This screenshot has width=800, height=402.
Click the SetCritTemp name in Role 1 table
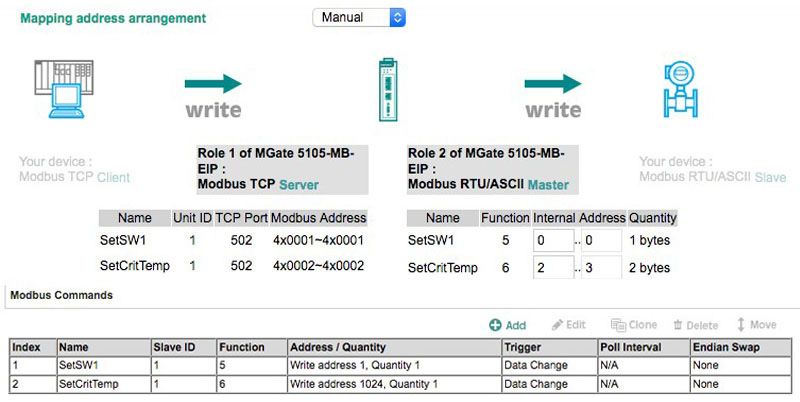pyautogui.click(x=135, y=266)
